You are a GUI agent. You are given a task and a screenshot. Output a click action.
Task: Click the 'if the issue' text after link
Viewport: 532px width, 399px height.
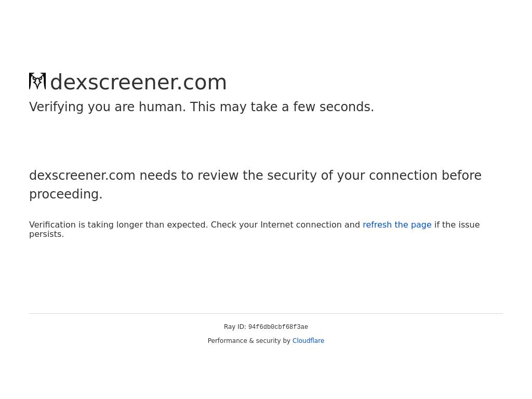(x=457, y=225)
